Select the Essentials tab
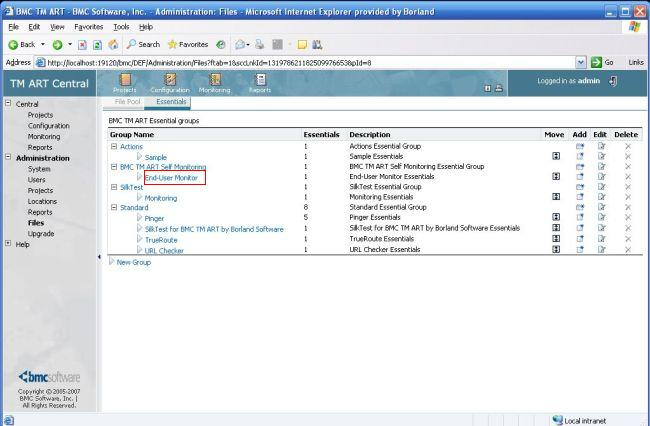The height and width of the screenshot is (426, 650). tap(171, 102)
